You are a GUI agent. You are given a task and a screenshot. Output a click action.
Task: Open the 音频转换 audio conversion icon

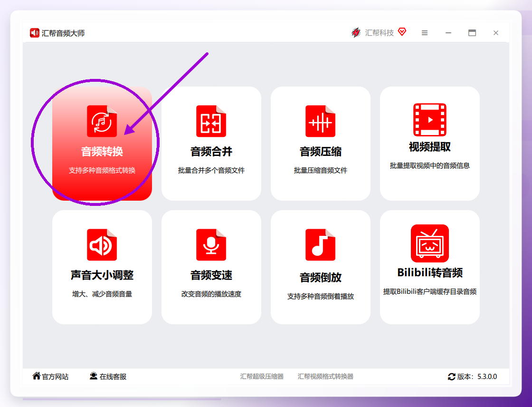point(102,121)
